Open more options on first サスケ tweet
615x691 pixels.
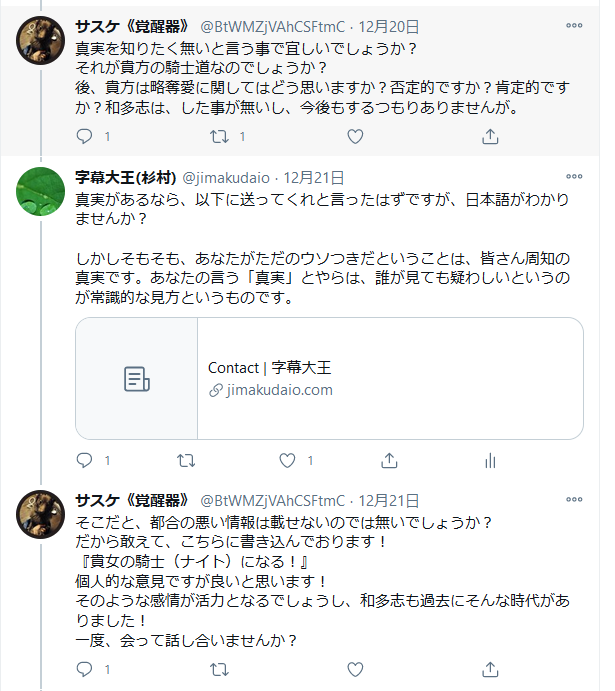[574, 25]
